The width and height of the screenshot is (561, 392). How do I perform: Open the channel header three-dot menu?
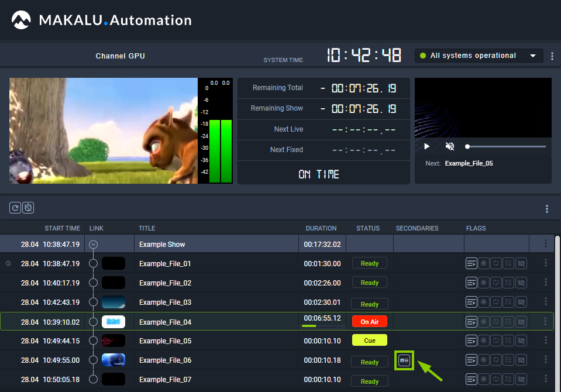tap(552, 56)
